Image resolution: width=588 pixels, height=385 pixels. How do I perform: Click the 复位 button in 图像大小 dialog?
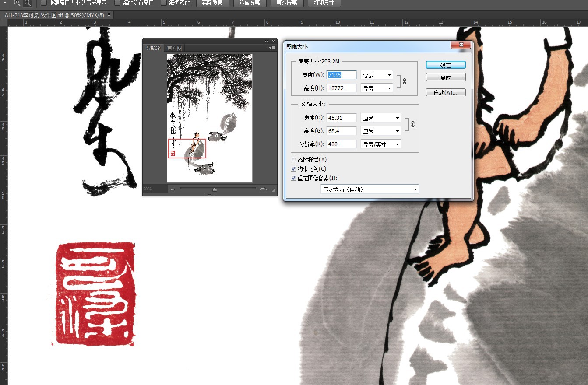pos(446,77)
